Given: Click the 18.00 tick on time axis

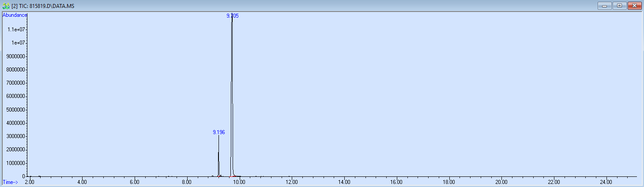Looking at the screenshot, I should (449, 182).
